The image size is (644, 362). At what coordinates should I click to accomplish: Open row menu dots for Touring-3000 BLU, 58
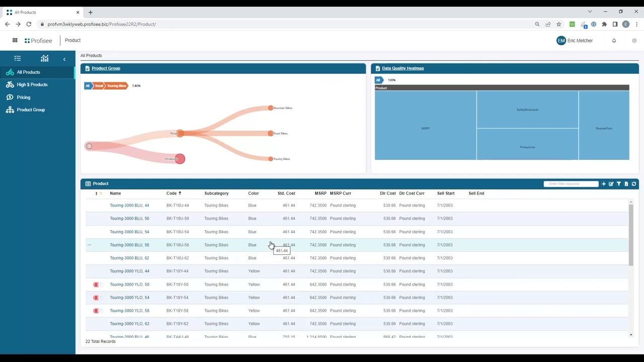coord(90,245)
